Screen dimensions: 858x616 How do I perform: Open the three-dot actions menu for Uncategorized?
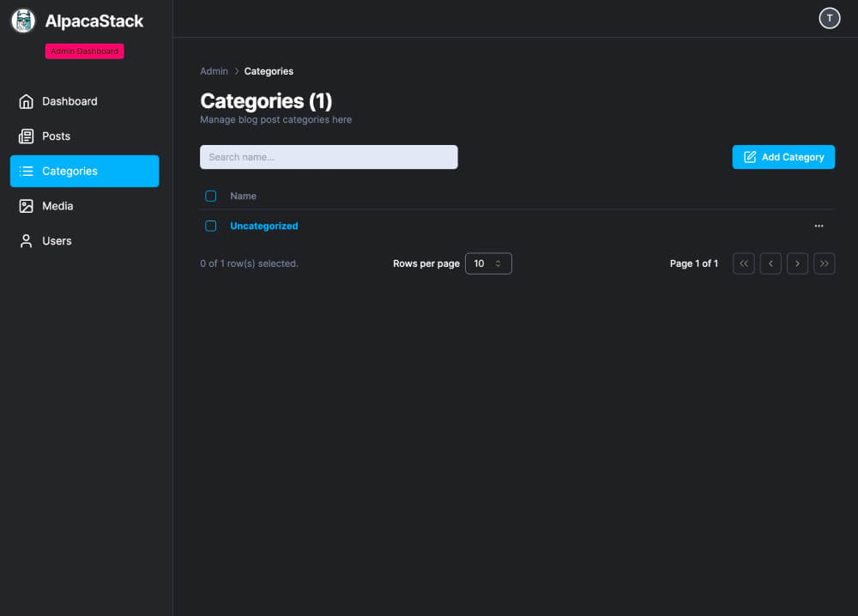[819, 226]
